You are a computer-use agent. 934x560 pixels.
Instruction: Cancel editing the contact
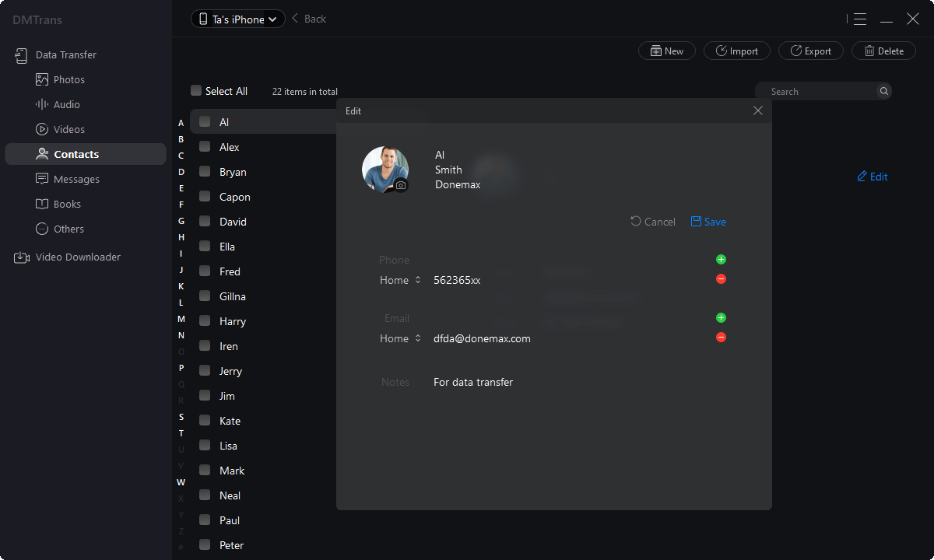point(652,222)
